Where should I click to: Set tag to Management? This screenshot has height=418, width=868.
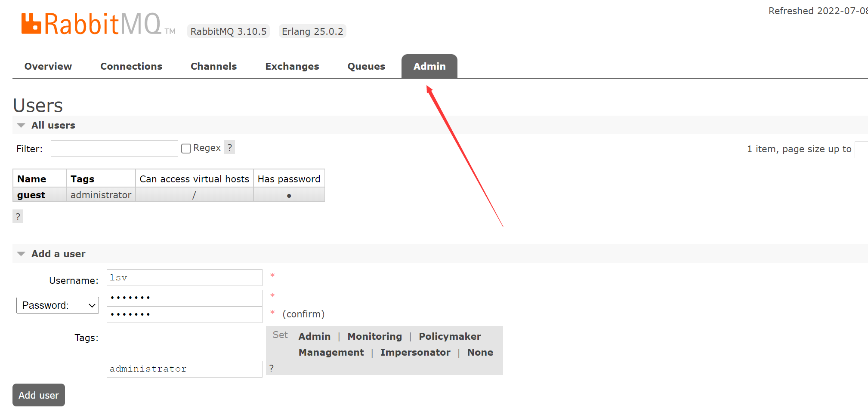click(x=331, y=352)
